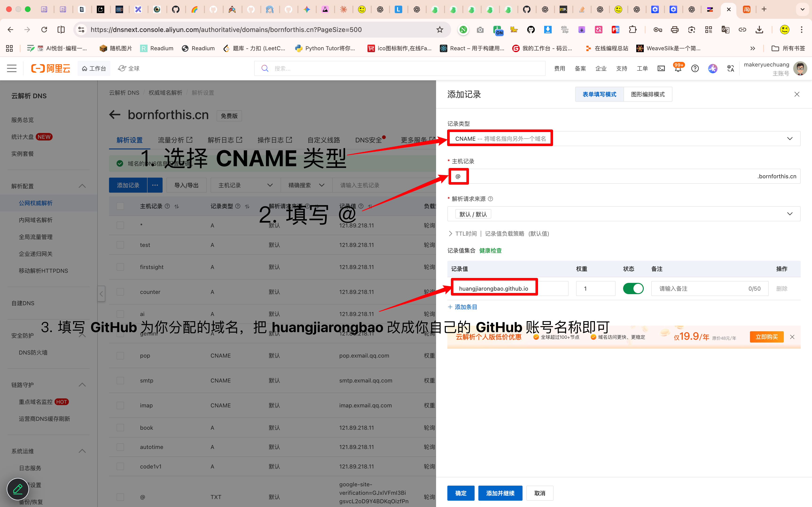Collapse the 解析配置 sidebar section
The width and height of the screenshot is (812, 507).
pyautogui.click(x=82, y=186)
